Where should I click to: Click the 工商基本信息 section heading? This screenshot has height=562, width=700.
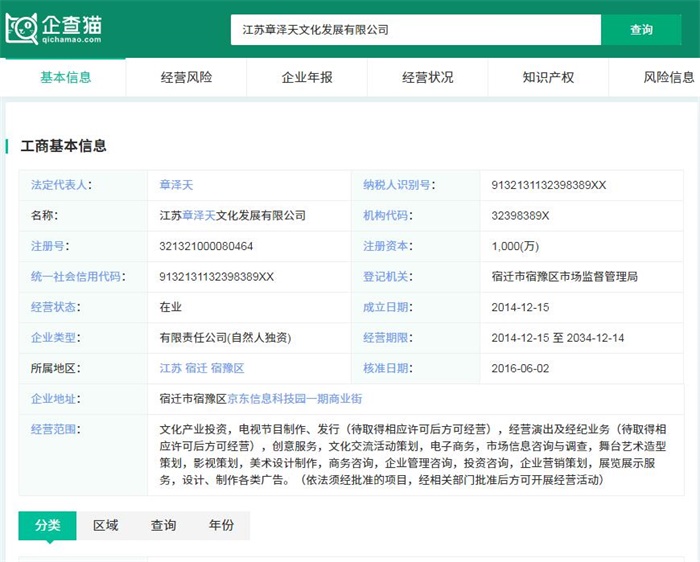tap(63, 146)
